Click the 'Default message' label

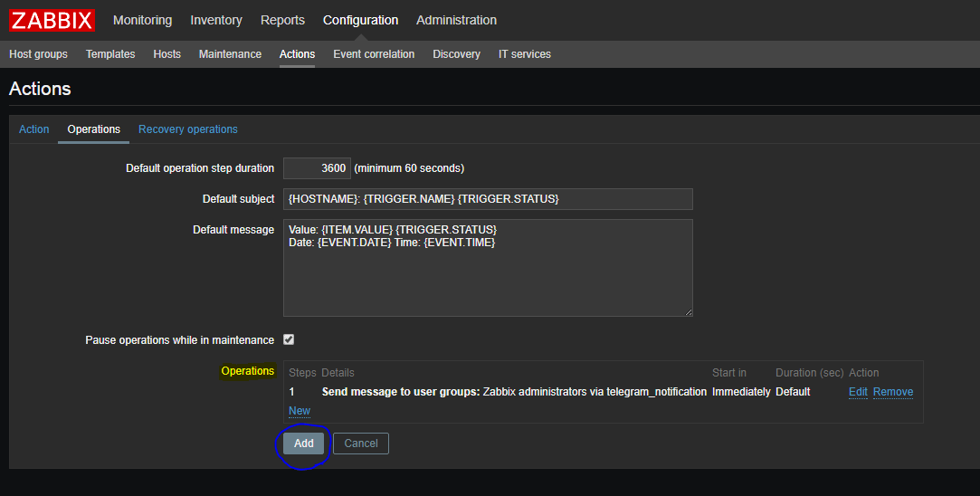pos(233,230)
